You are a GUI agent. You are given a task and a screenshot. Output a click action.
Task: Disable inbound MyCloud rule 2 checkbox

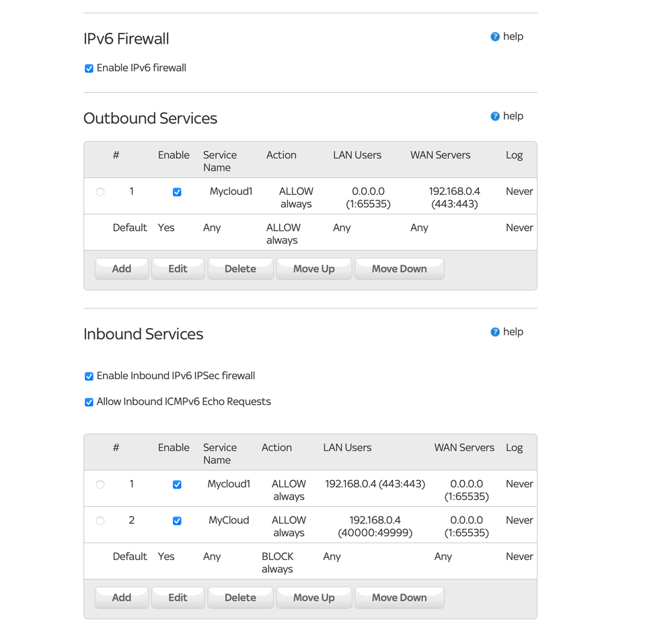pos(177,521)
